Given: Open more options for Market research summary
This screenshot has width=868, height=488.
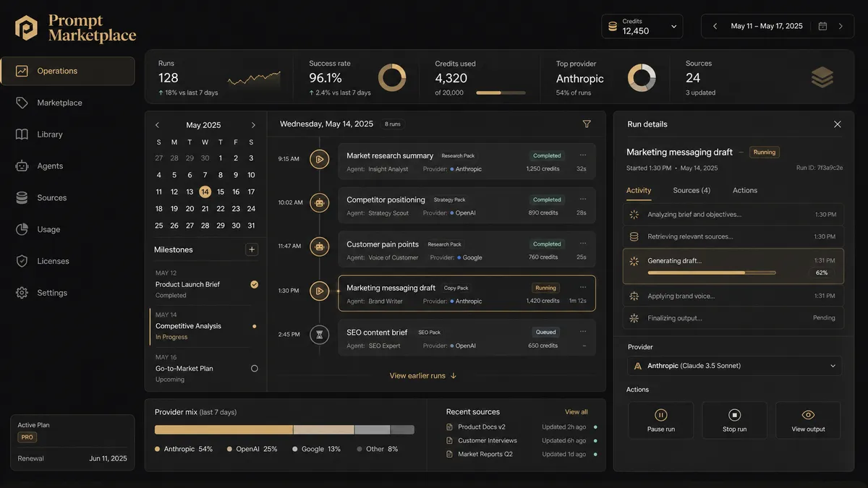Looking at the screenshot, I should (583, 155).
